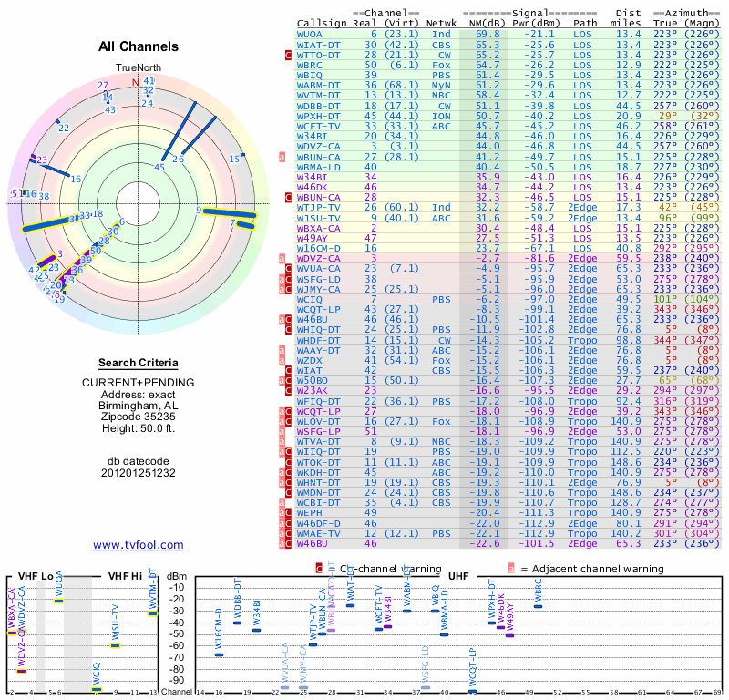729x700 pixels.
Task: Select the WHDF-DT callsign
Action: [318, 341]
